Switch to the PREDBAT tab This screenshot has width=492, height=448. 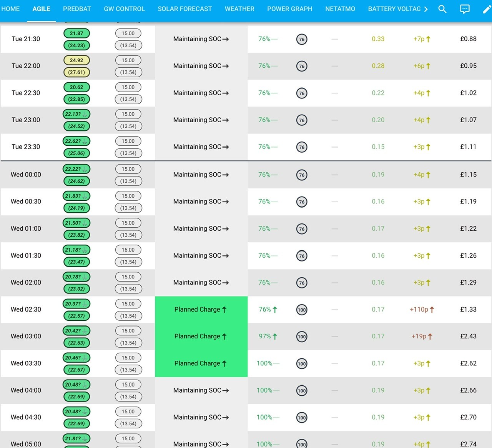coord(77,9)
